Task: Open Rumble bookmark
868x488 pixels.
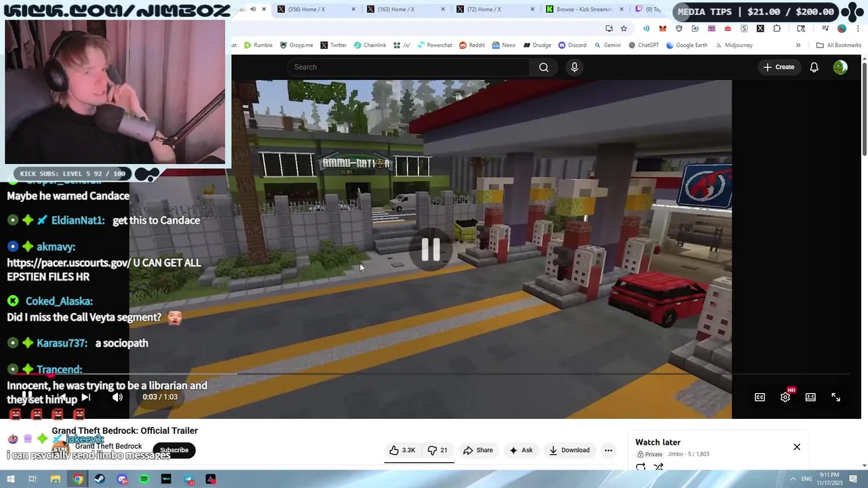Action: [x=258, y=45]
